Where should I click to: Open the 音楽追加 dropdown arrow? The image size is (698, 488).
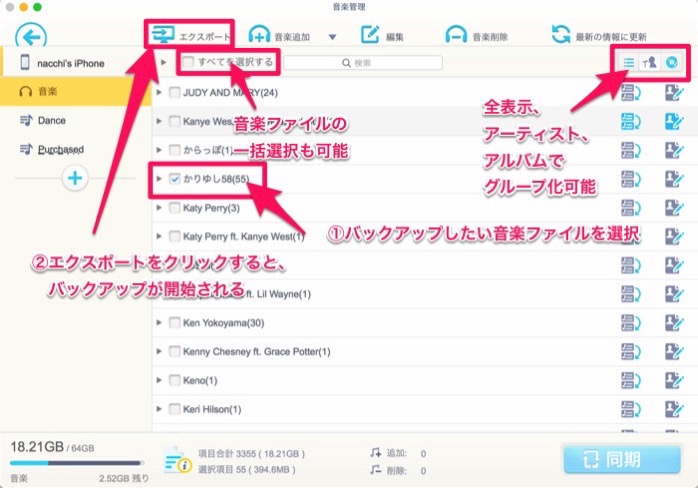pyautogui.click(x=332, y=38)
